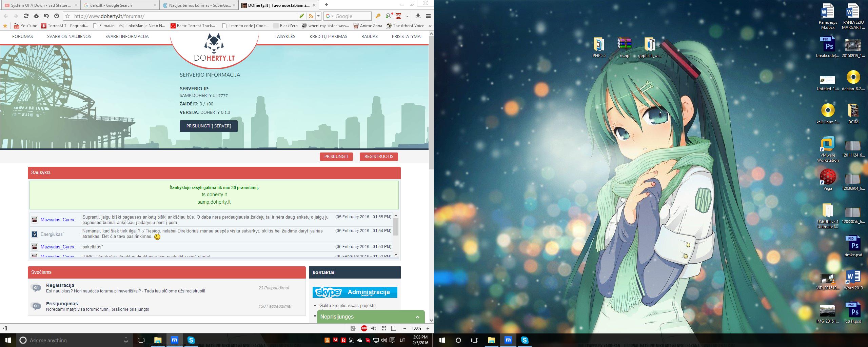Click the address bar URL field
The image size is (868, 347).
pos(185,16)
